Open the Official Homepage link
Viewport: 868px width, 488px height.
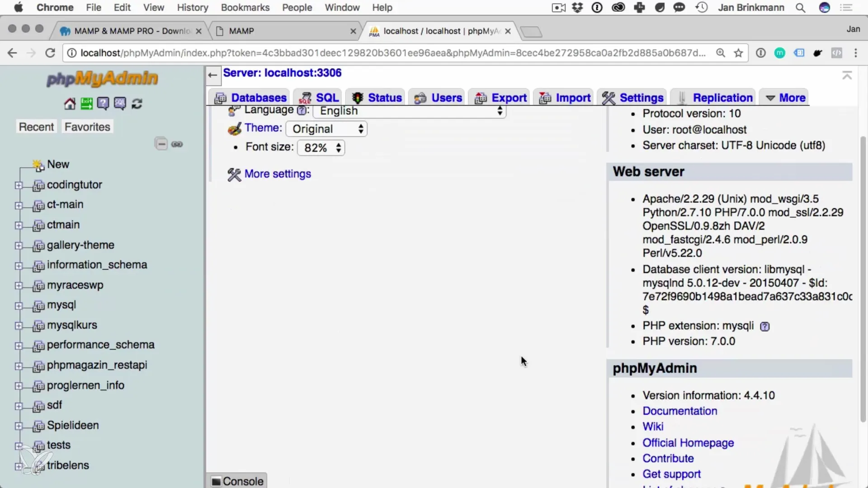(x=688, y=443)
